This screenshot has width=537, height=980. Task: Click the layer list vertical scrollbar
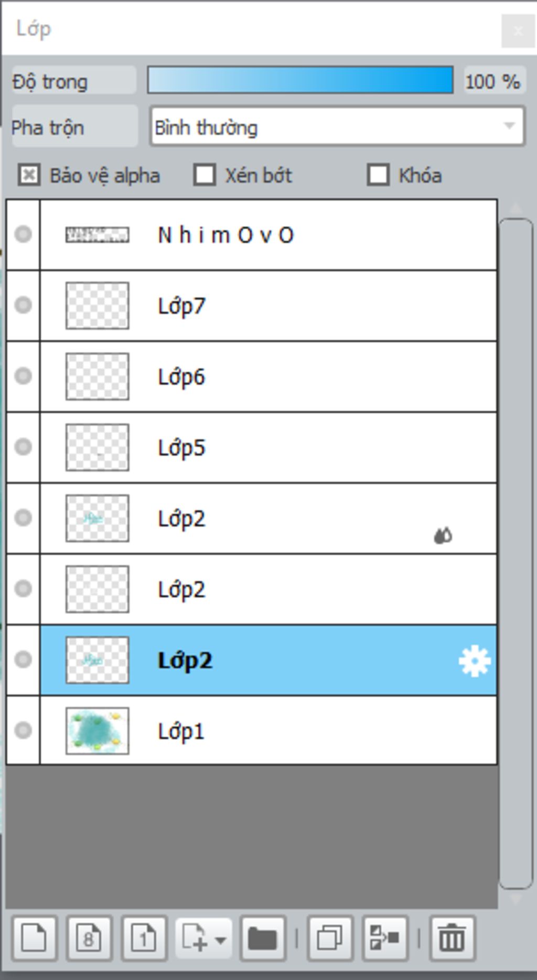click(x=516, y=554)
